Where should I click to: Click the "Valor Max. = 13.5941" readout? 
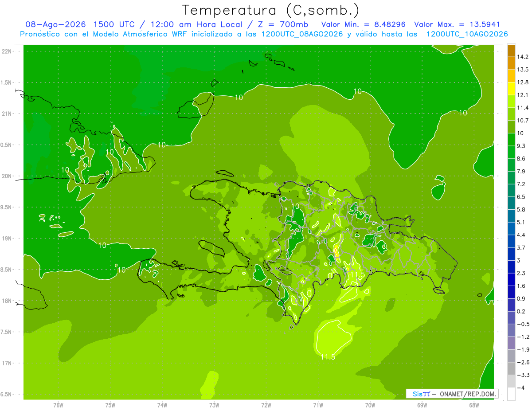(457, 24)
